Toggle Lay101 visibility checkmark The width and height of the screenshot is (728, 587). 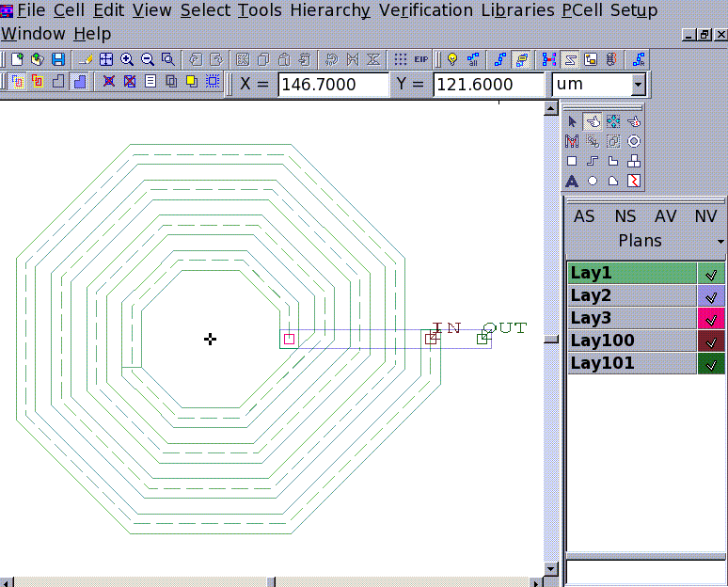click(x=711, y=364)
